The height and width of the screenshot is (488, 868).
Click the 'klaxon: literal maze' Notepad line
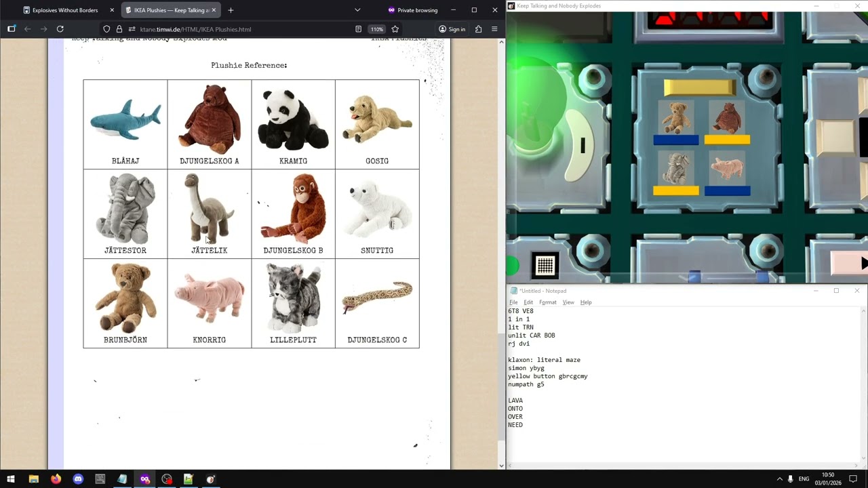tap(544, 360)
